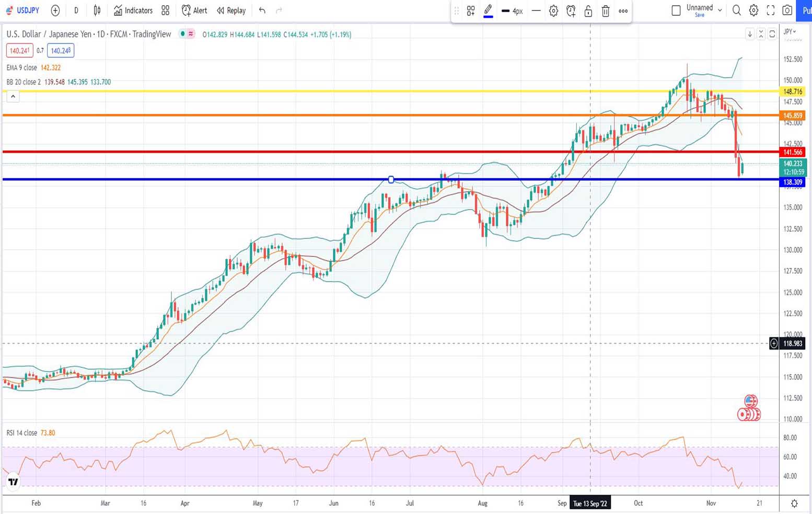The height and width of the screenshot is (514, 812).
Task: Enter fullscreen mode
Action: [771, 10]
